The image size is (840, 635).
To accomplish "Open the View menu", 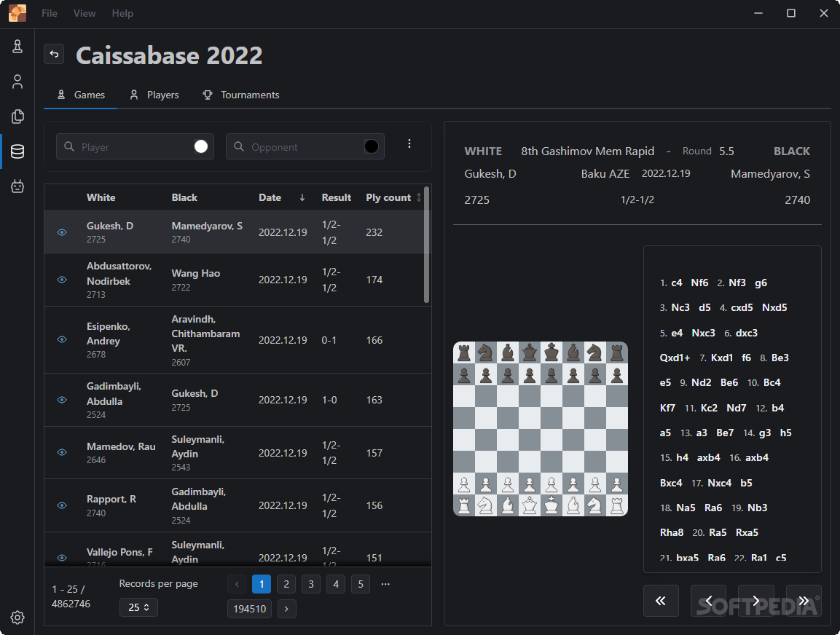I will [85, 13].
